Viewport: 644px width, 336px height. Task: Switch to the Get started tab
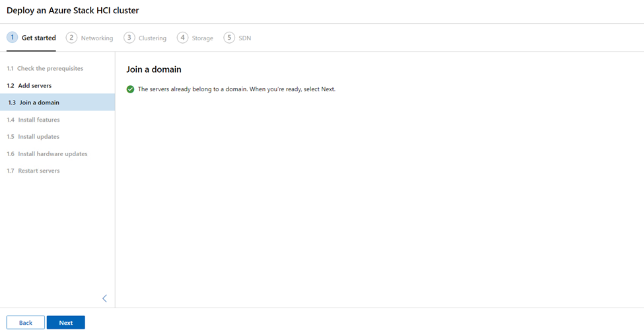pyautogui.click(x=38, y=38)
